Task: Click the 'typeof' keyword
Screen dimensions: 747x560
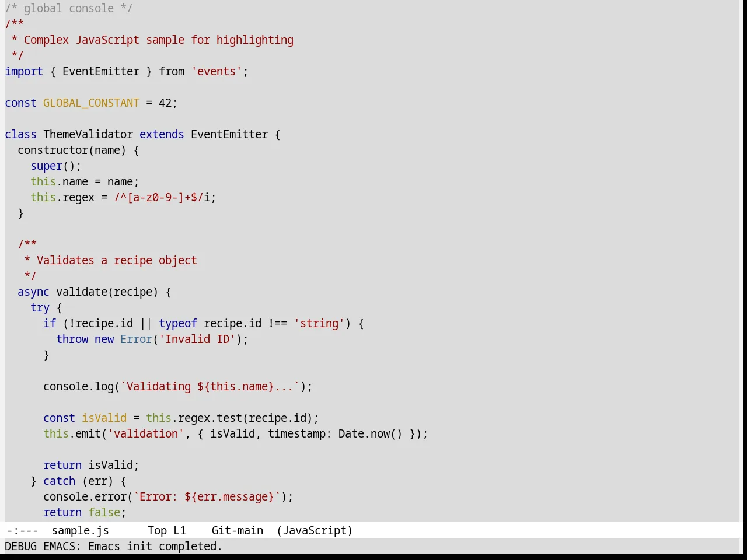Action: [178, 323]
